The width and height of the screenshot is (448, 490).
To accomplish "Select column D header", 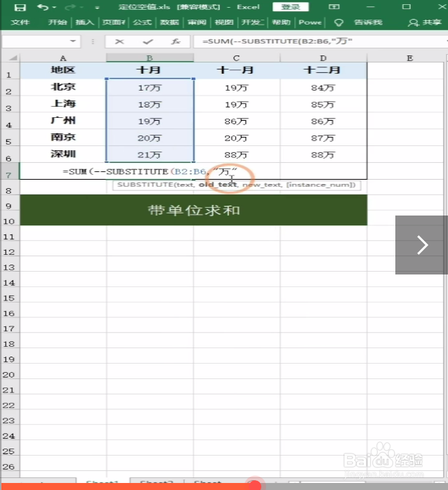I will (x=323, y=58).
